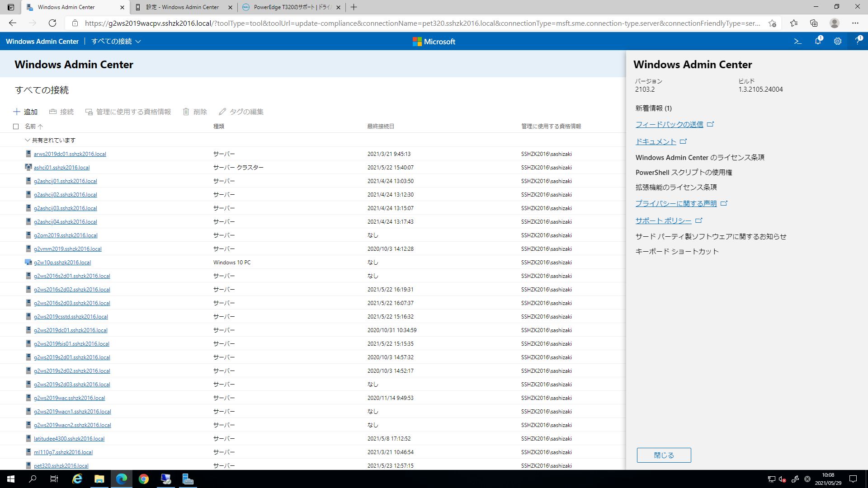Sort by 管理に使用する資格情報 column header
The width and height of the screenshot is (868, 488).
coord(551,127)
